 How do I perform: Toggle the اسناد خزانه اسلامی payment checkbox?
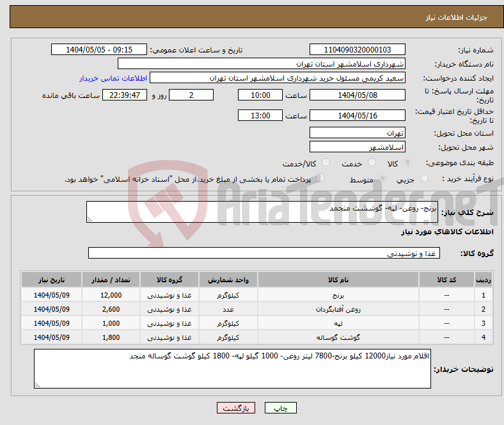[x=320, y=177]
